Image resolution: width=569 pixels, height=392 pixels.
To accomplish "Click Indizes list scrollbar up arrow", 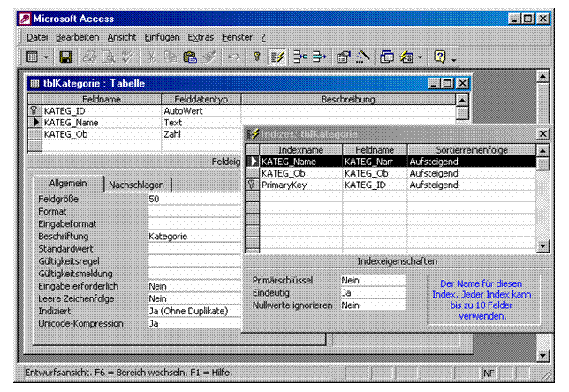I will tap(542, 150).
